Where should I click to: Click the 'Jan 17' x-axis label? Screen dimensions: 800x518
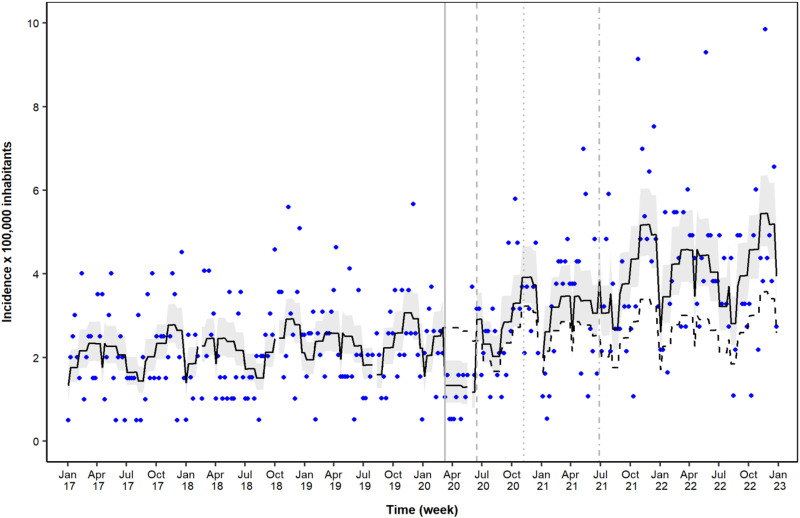click(x=68, y=480)
